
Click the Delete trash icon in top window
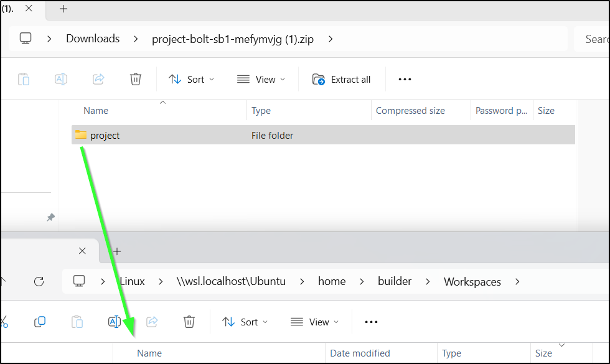tap(136, 80)
